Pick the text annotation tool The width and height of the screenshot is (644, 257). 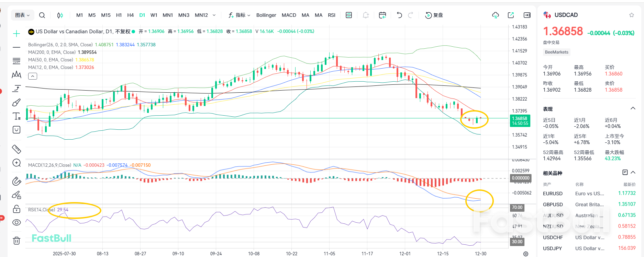click(x=16, y=116)
